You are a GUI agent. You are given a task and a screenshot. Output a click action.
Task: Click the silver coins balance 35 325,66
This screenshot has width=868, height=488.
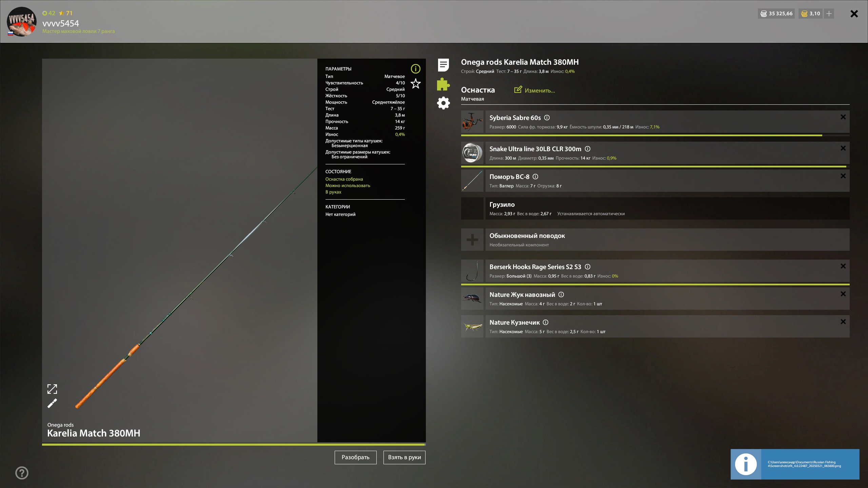point(776,14)
